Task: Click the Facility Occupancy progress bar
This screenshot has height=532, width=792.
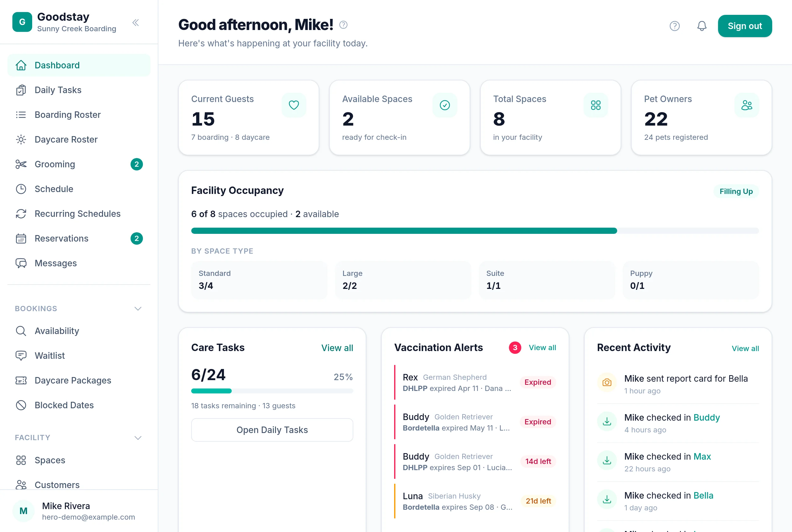Action: (x=475, y=231)
